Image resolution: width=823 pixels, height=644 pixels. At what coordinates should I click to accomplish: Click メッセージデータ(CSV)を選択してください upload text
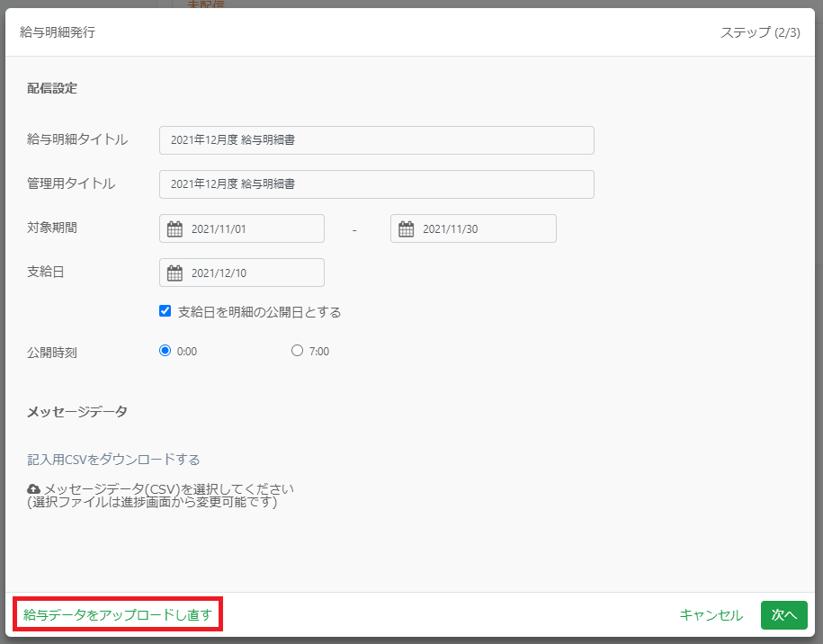click(x=169, y=489)
